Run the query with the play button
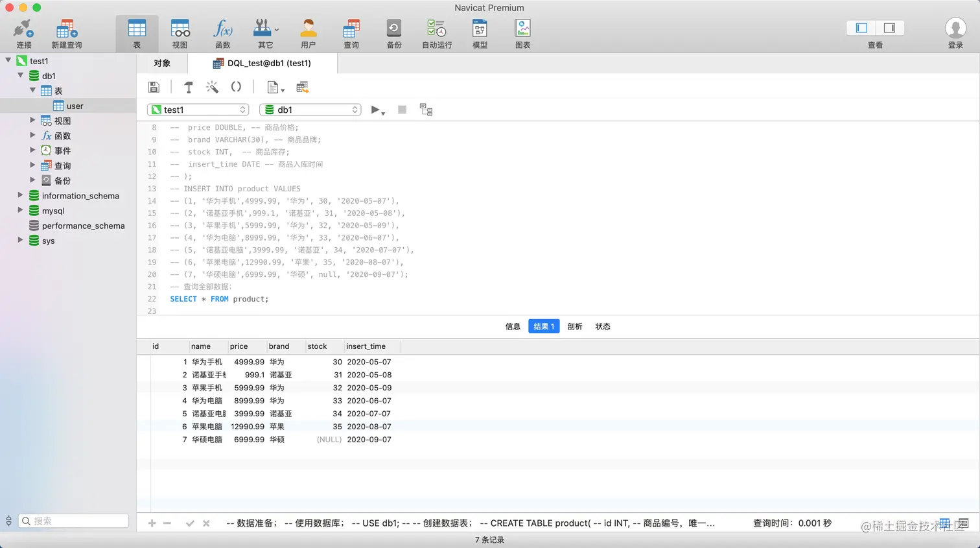 click(375, 110)
